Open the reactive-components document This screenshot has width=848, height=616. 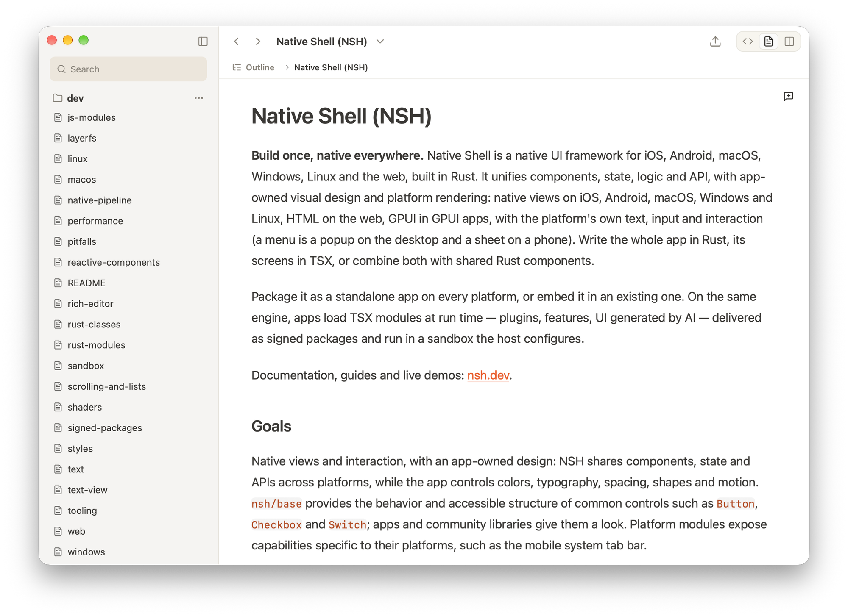[128, 262]
